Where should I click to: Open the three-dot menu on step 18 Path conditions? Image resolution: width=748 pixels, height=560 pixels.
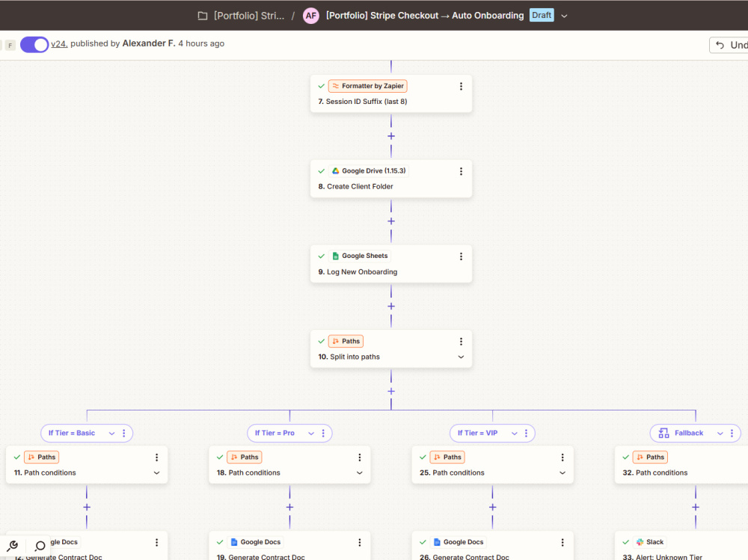tap(360, 458)
